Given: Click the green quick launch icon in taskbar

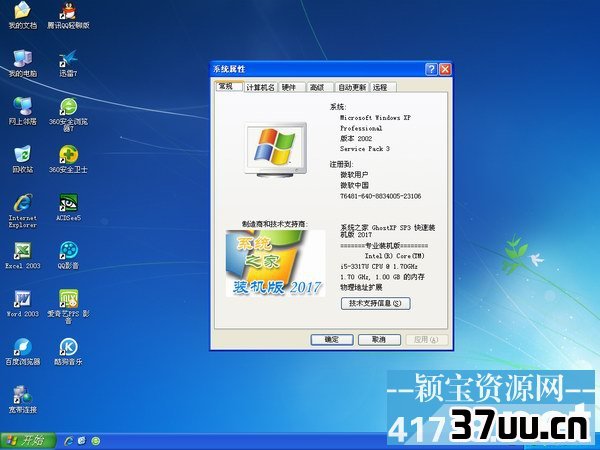Looking at the screenshot, I should coord(96,441).
